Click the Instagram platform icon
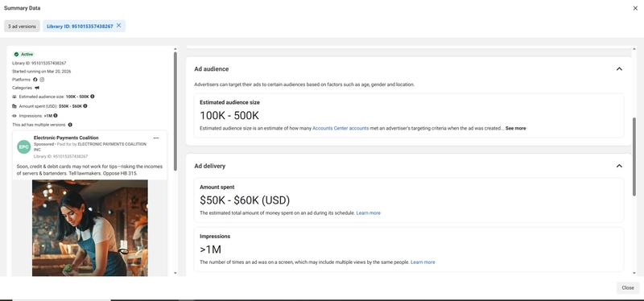The width and height of the screenshot is (644, 301). point(42,80)
